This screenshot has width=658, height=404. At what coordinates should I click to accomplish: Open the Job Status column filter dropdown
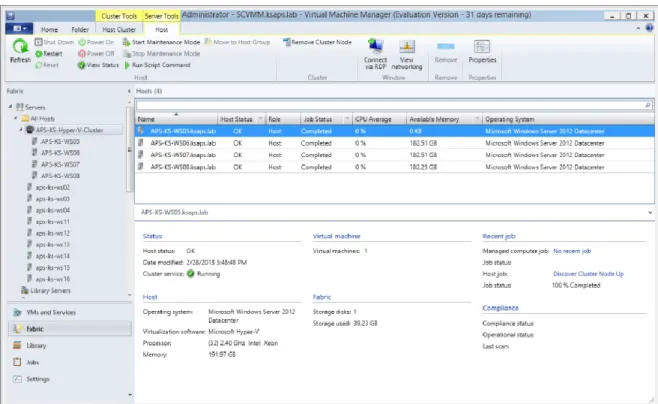[347, 119]
